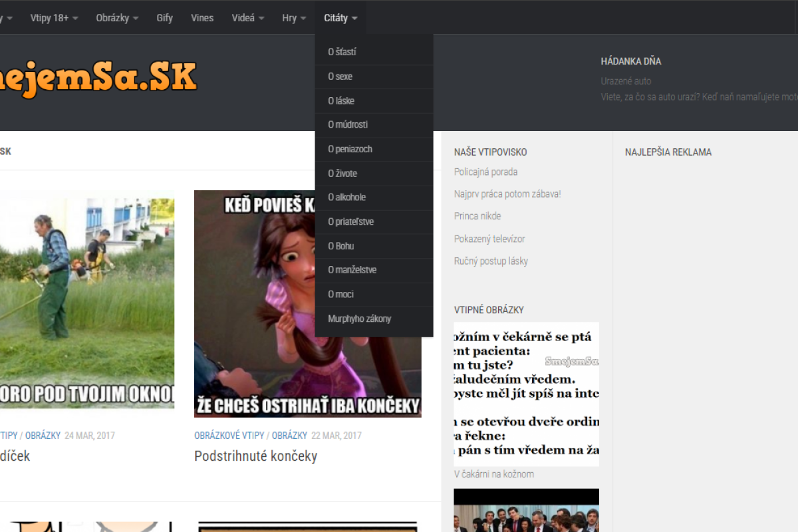Open the 'Urazené auto' riddle link
The width and height of the screenshot is (798, 532).
click(x=626, y=81)
